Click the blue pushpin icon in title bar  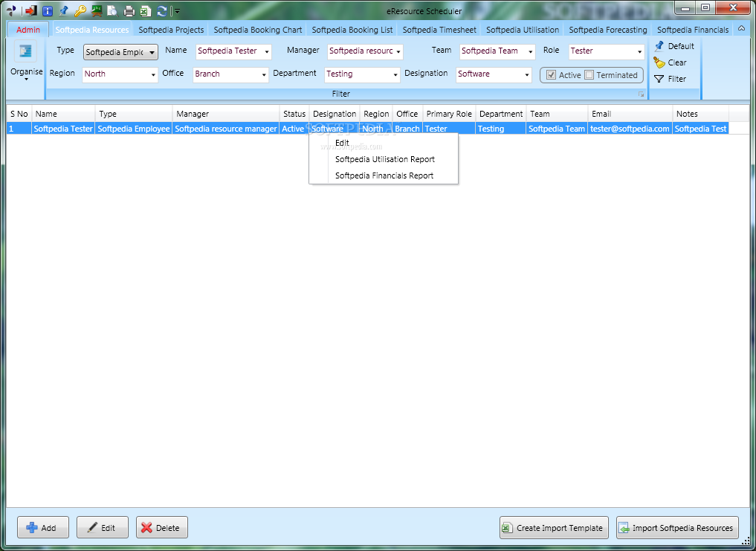coord(64,10)
